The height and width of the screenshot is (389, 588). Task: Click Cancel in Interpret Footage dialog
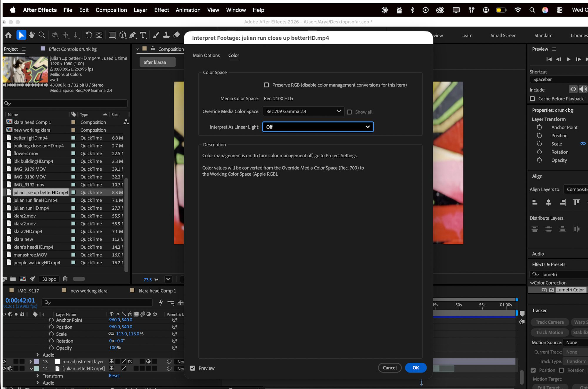(390, 368)
